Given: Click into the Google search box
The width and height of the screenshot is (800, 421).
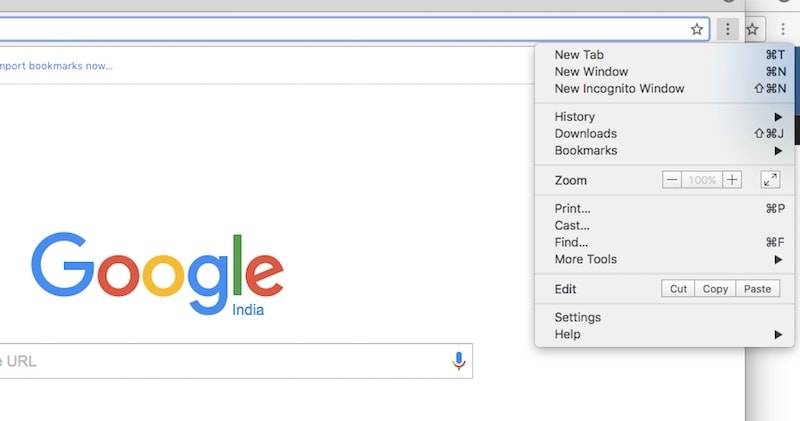Looking at the screenshot, I should tap(220, 361).
